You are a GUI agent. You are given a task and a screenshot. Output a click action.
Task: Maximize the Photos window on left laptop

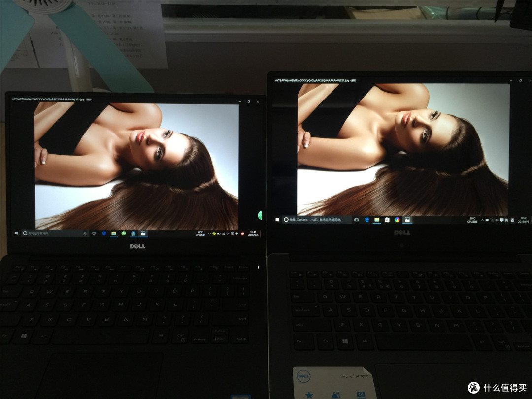pyautogui.click(x=249, y=101)
